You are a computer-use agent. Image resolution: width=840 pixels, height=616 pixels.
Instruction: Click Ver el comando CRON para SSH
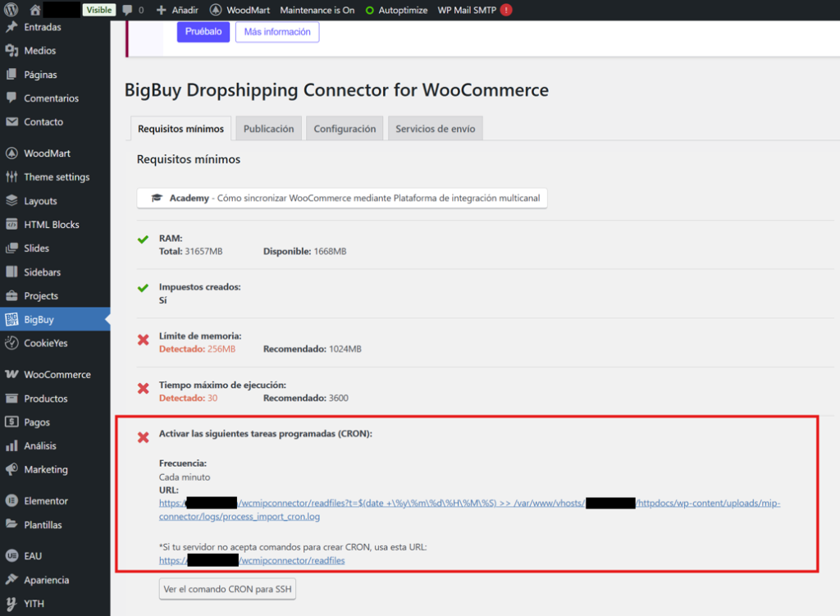click(227, 589)
